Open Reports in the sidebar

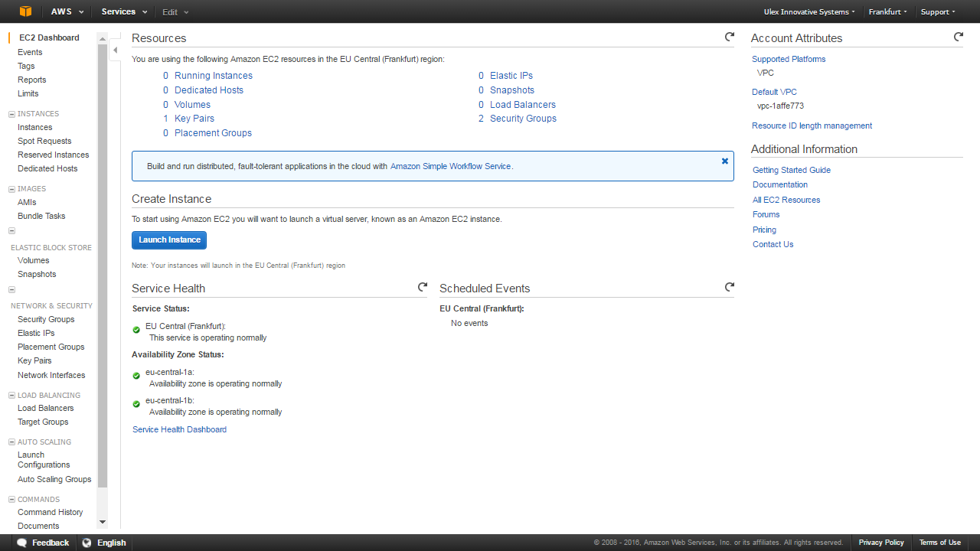click(x=32, y=80)
